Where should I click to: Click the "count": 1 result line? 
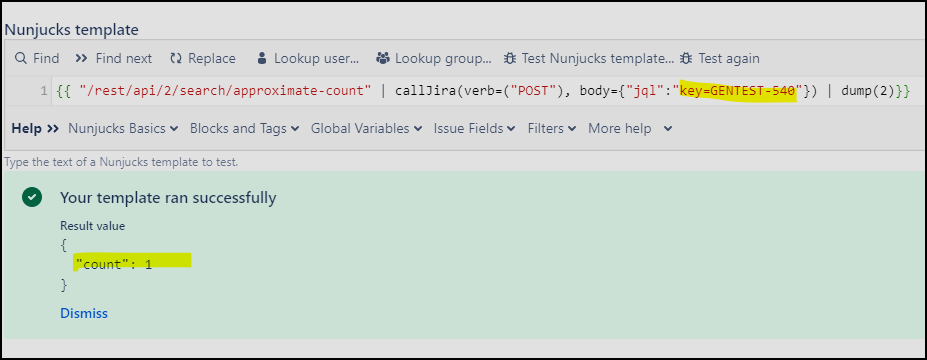(x=114, y=264)
